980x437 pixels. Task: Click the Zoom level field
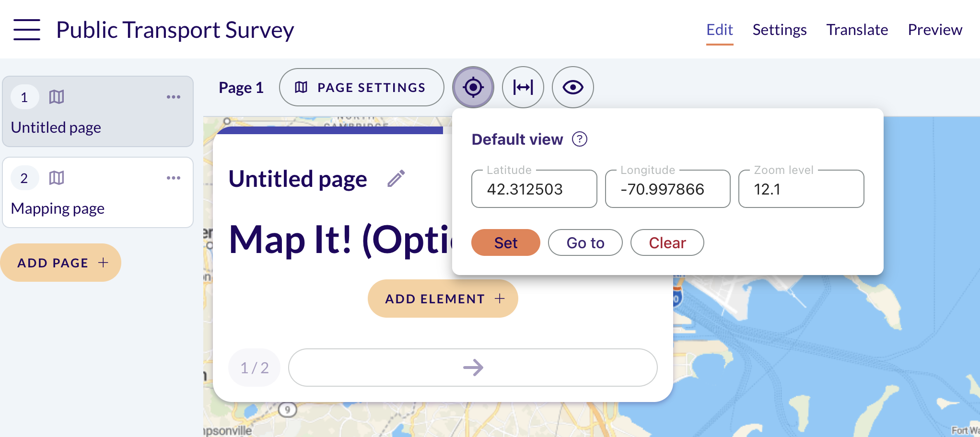801,189
